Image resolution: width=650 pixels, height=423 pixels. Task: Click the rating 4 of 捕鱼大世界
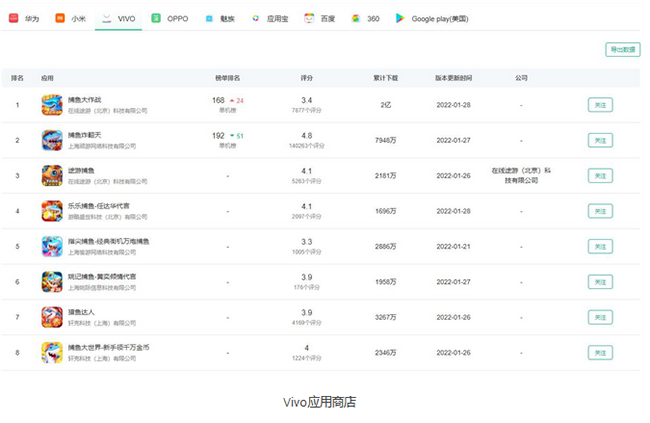pos(307,348)
